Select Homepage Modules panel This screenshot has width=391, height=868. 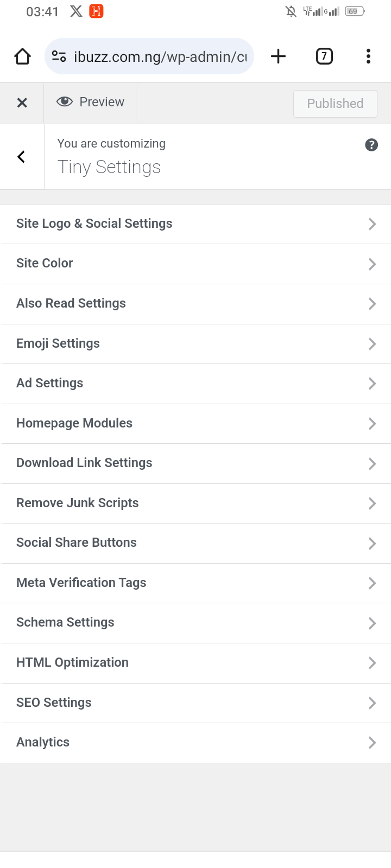[x=195, y=424]
